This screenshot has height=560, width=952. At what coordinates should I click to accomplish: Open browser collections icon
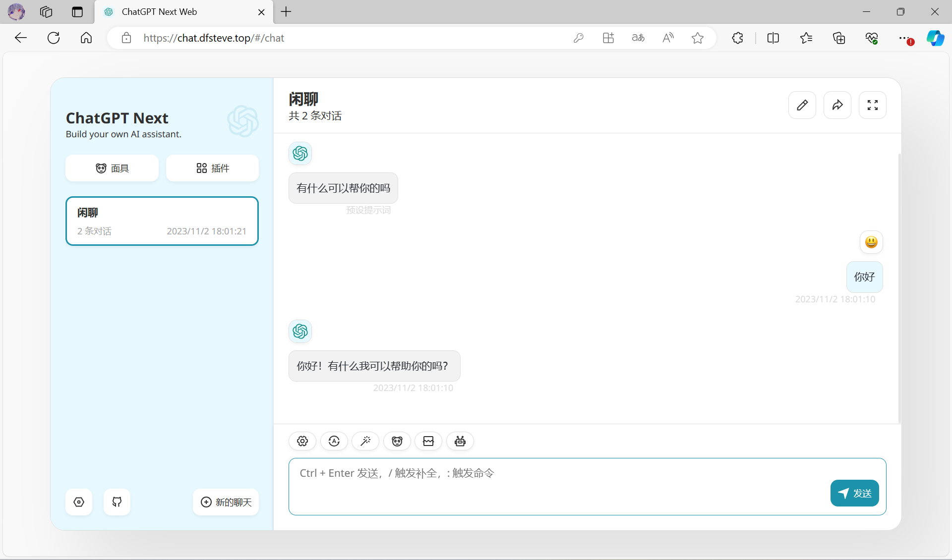click(839, 38)
